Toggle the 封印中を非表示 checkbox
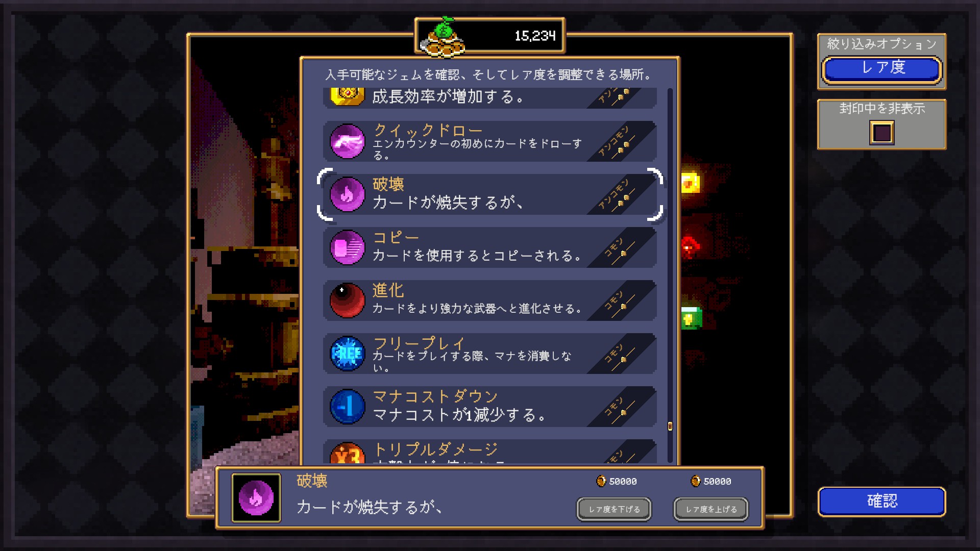 pos(882,133)
